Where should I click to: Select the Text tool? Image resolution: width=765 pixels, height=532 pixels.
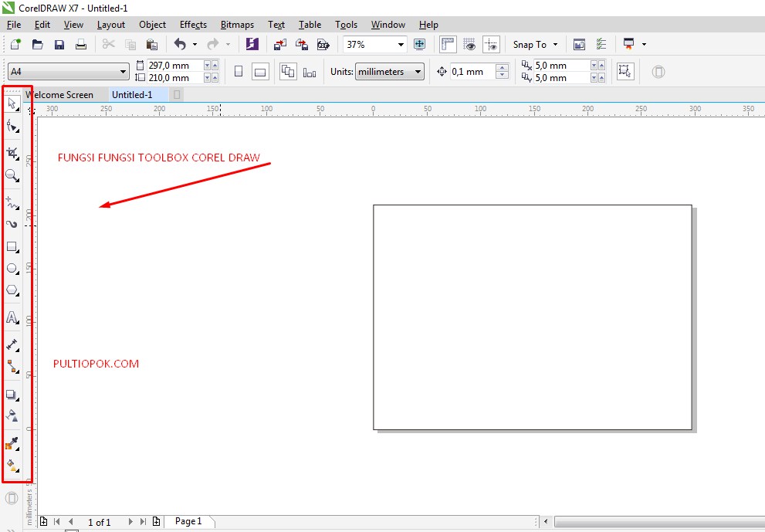click(x=12, y=318)
